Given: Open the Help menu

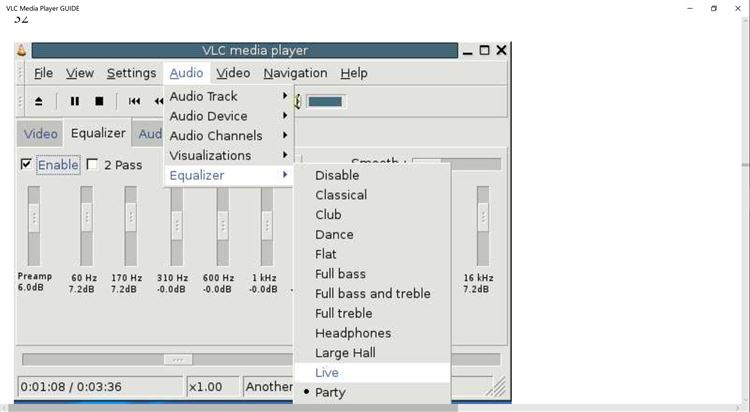Looking at the screenshot, I should (354, 73).
